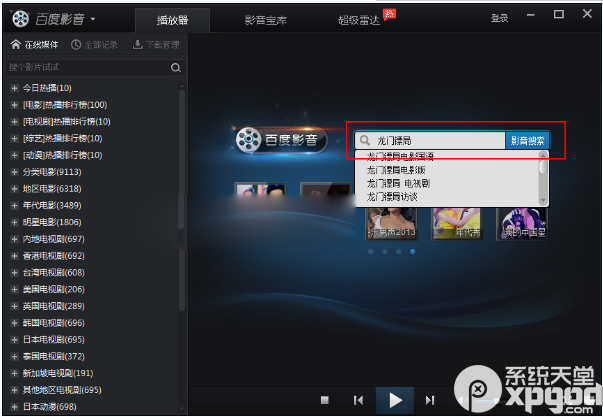This screenshot has height=417, width=603.
Task: Click the Baidu Yingyin center logo banner
Action: pos(281,139)
